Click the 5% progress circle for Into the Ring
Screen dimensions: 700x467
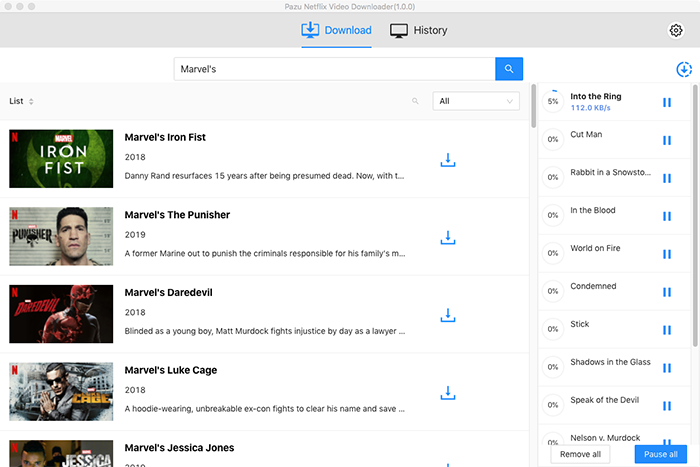(552, 102)
